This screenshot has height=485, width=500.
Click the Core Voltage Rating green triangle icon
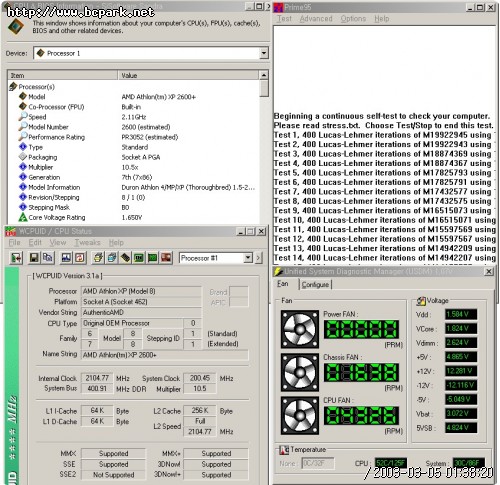click(23, 217)
